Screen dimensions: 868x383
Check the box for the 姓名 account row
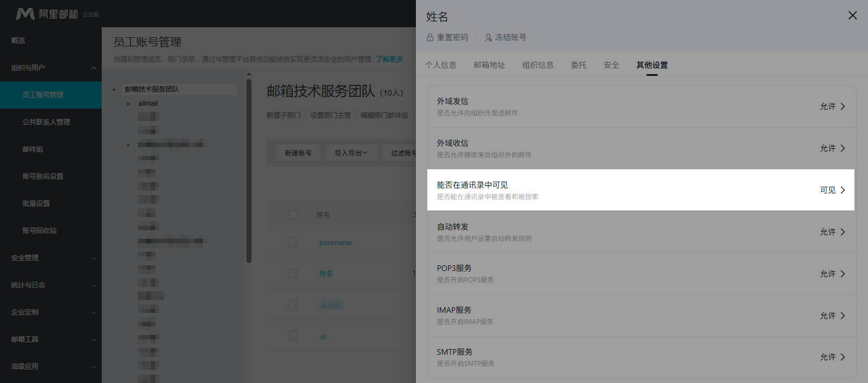(292, 273)
